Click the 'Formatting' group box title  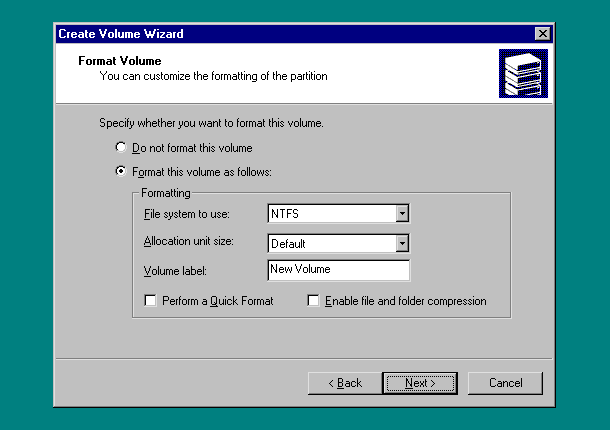click(x=166, y=193)
